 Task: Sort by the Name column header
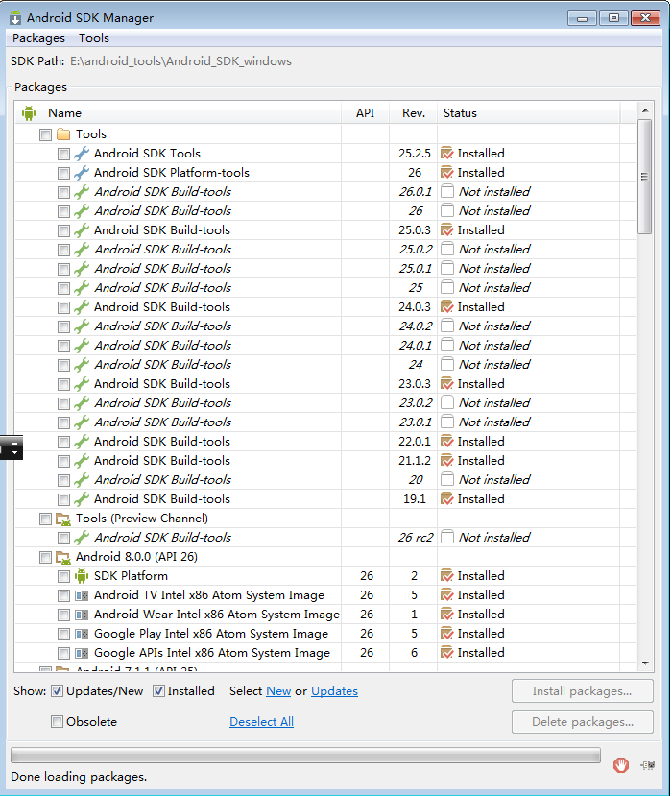(179, 113)
